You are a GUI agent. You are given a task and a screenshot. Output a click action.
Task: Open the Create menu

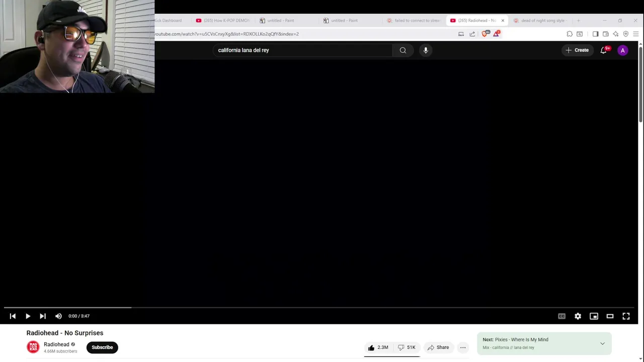(577, 50)
